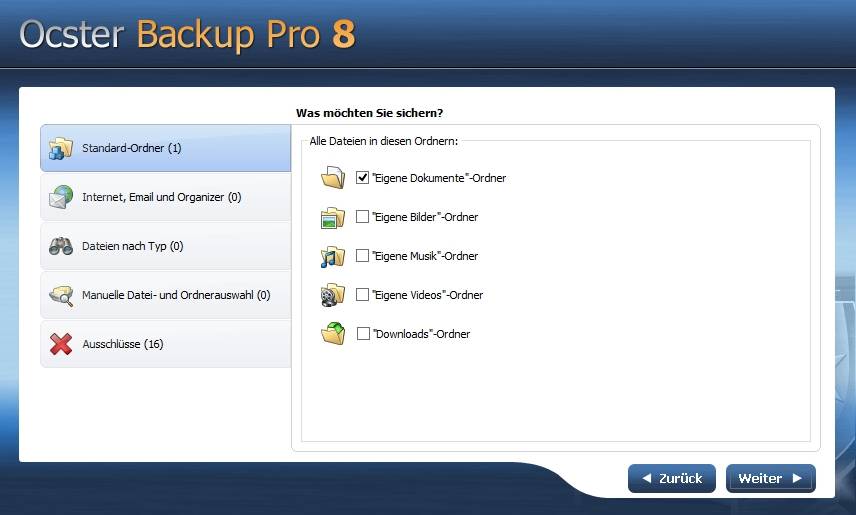This screenshot has width=856, height=515.
Task: Go to Manuelle Datei- und Ordnerauswahl (0) tab
Action: coord(165,295)
